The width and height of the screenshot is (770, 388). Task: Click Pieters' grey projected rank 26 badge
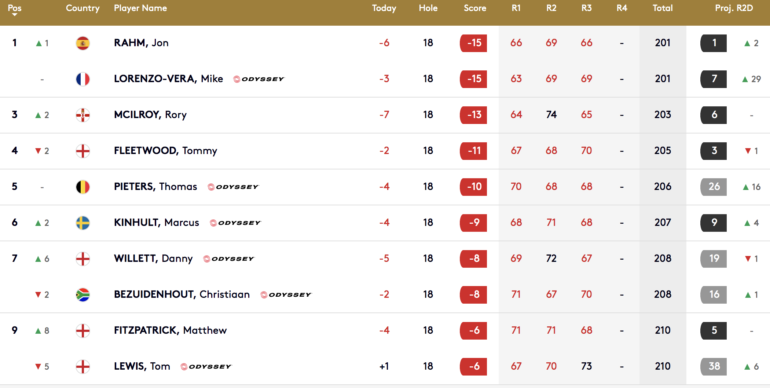click(x=714, y=187)
